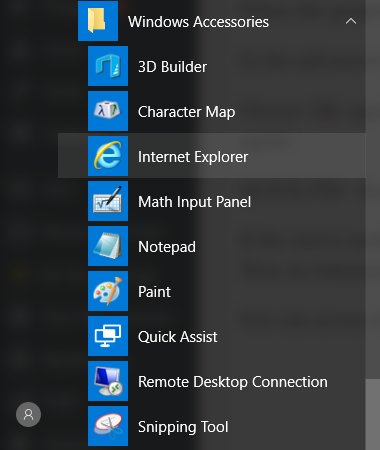Viewport: 380px width, 450px height.
Task: Click the Character Map icon
Action: (x=108, y=111)
